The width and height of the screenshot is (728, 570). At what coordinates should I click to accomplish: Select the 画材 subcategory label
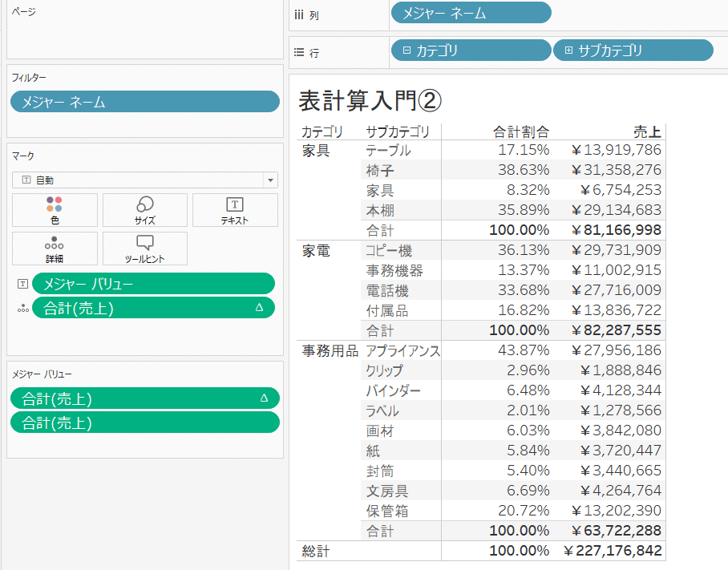[x=380, y=431]
